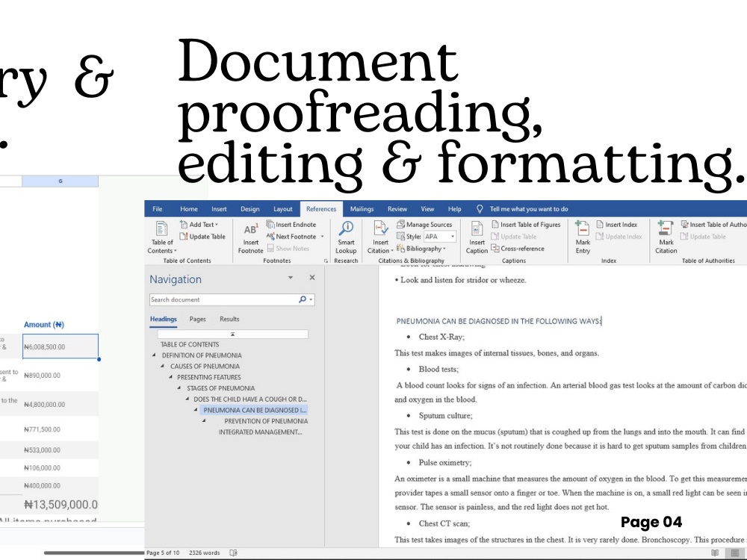Click the Tell me lightbulb icon
This screenshot has height=560, width=747.
pyautogui.click(x=480, y=209)
